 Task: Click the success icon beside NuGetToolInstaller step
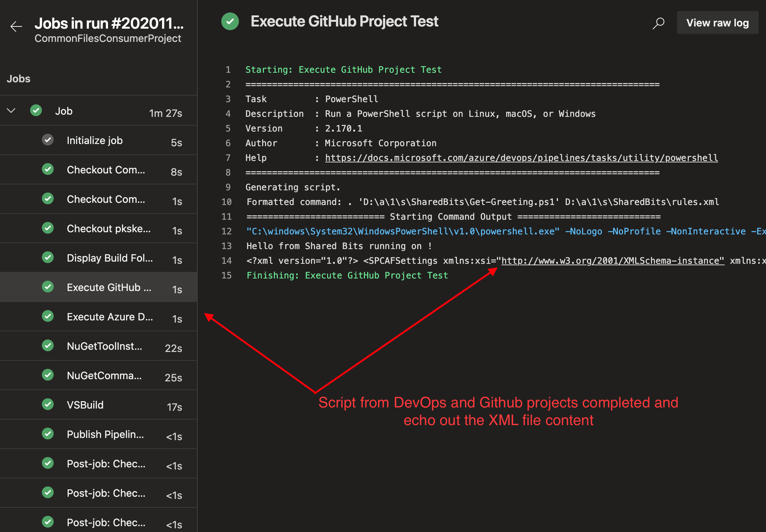(48, 346)
